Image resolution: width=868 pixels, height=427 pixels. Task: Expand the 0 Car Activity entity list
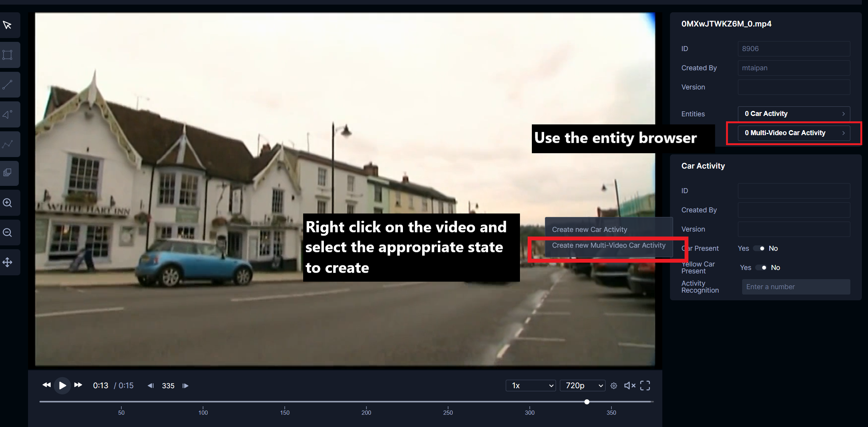pyautogui.click(x=794, y=114)
